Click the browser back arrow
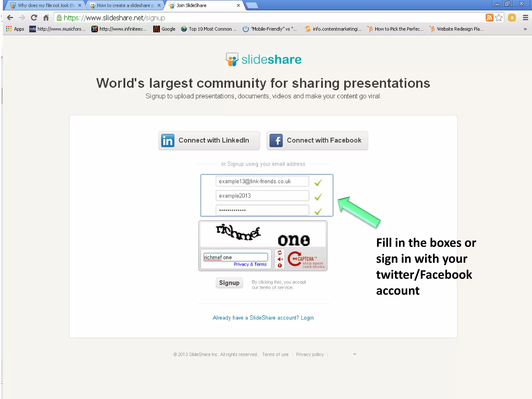Image resolution: width=532 pixels, height=399 pixels. click(10, 18)
